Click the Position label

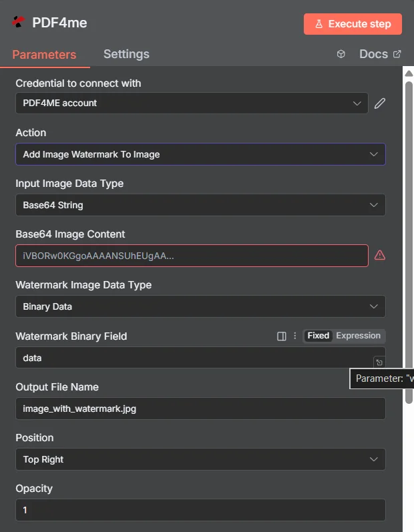click(35, 438)
